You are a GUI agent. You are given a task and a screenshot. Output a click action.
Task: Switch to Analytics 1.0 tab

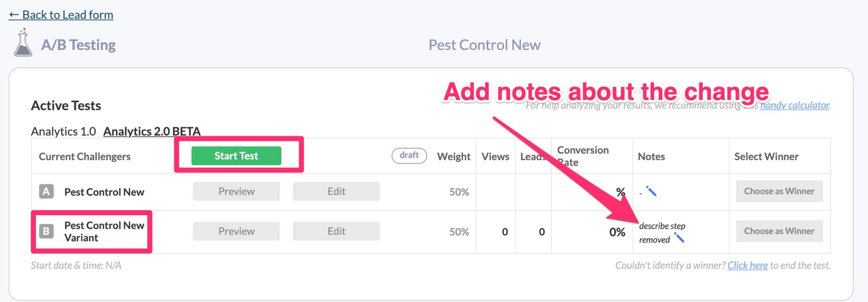tap(64, 131)
